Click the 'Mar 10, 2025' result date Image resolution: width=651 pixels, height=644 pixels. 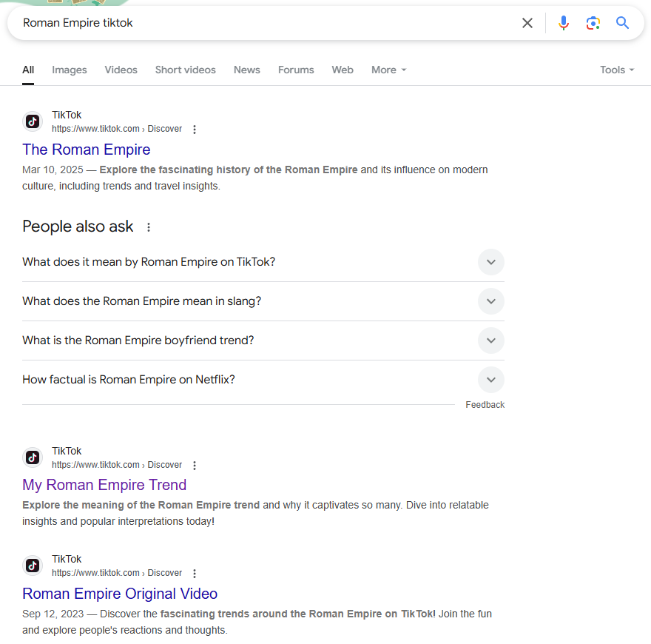(x=53, y=170)
